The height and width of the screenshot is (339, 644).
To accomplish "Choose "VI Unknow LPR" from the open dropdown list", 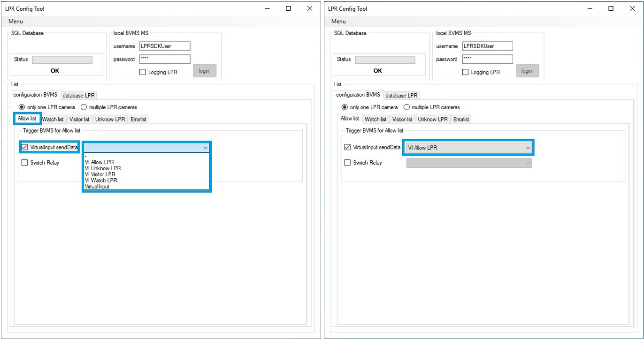I will pyautogui.click(x=103, y=168).
